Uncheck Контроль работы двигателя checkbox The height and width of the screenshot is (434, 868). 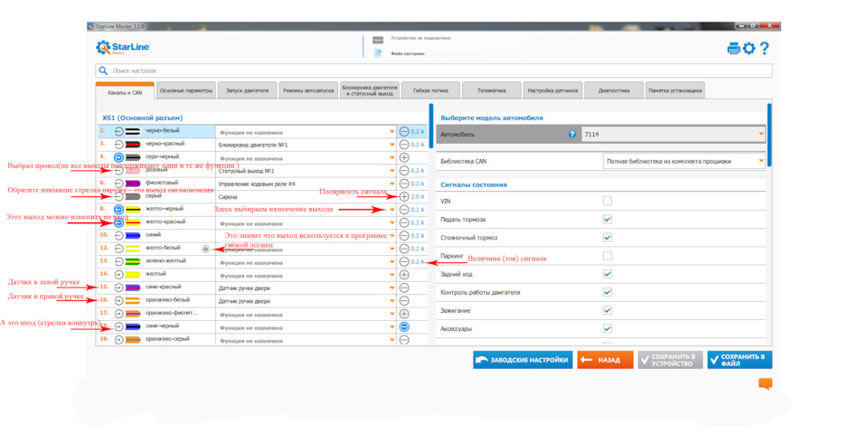pos(608,292)
